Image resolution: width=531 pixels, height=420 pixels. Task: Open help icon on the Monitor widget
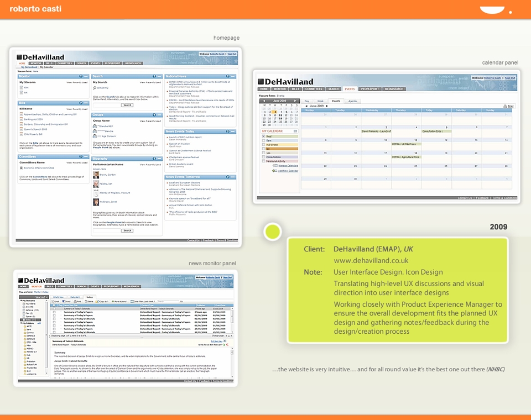pos(81,76)
